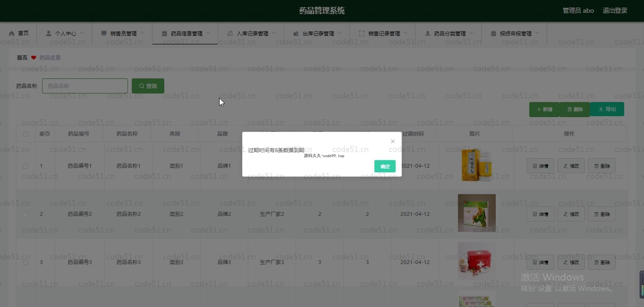Click the 生产厂家3 cell
644x307 pixels.
coord(272,262)
